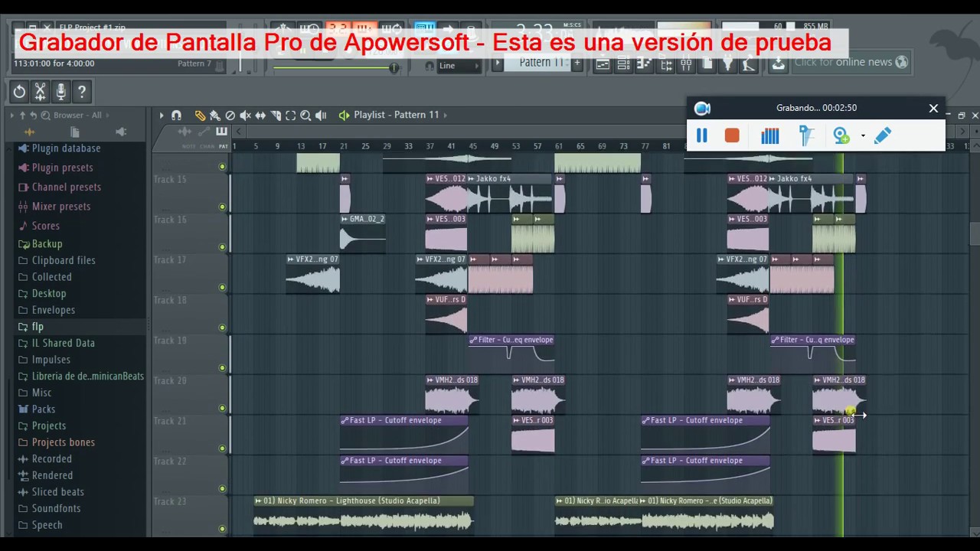
Task: Select the Zoom magnifier tool in playlist toolbar
Action: click(x=305, y=116)
